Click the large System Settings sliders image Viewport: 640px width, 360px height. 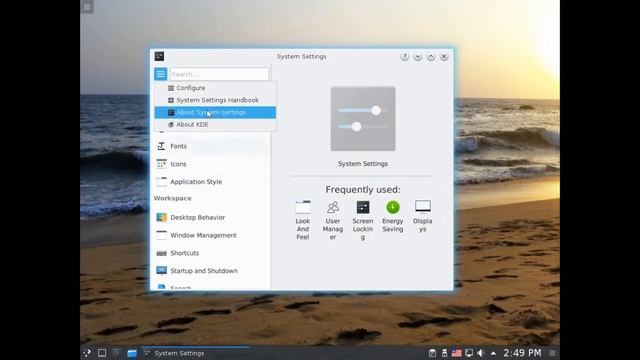point(363,119)
